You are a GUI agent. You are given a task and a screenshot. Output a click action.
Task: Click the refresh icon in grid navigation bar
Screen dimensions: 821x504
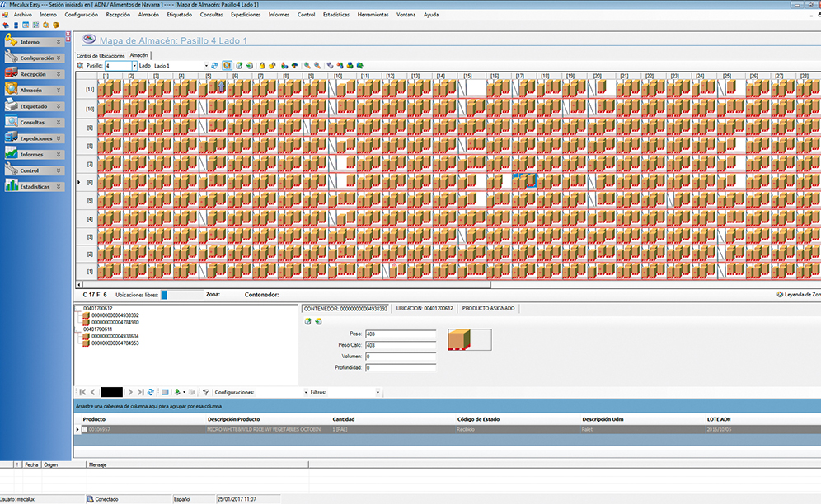coord(151,392)
